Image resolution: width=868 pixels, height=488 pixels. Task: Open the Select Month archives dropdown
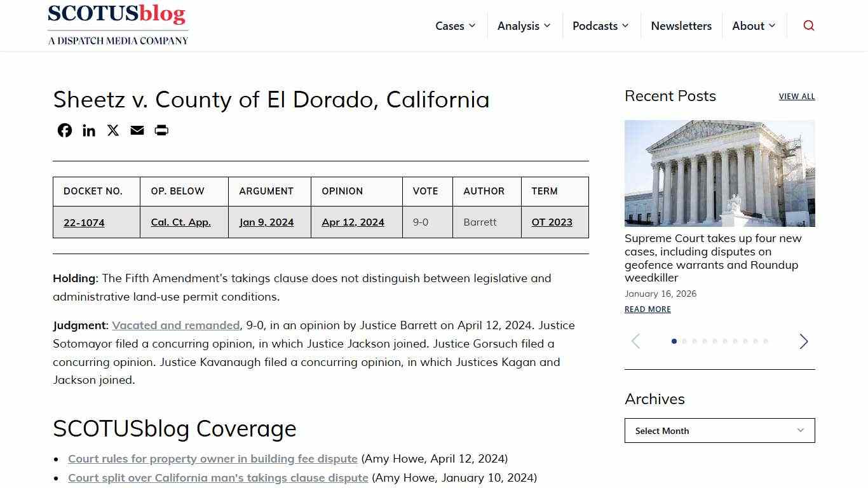[x=719, y=430]
